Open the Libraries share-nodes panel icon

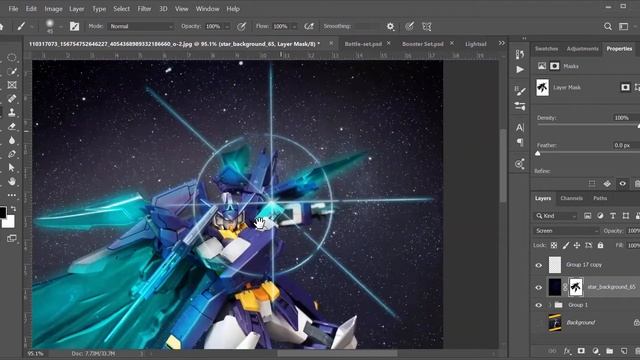520,164
